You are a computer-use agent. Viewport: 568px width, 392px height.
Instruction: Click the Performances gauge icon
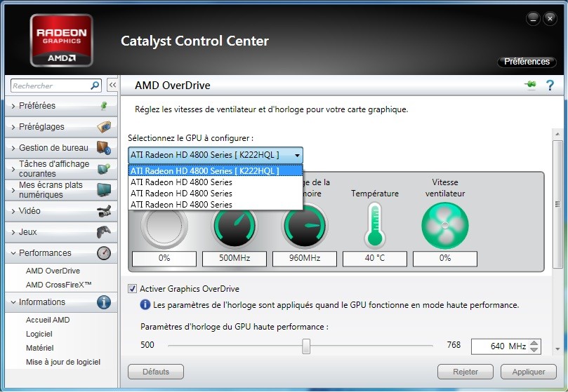[x=104, y=253]
